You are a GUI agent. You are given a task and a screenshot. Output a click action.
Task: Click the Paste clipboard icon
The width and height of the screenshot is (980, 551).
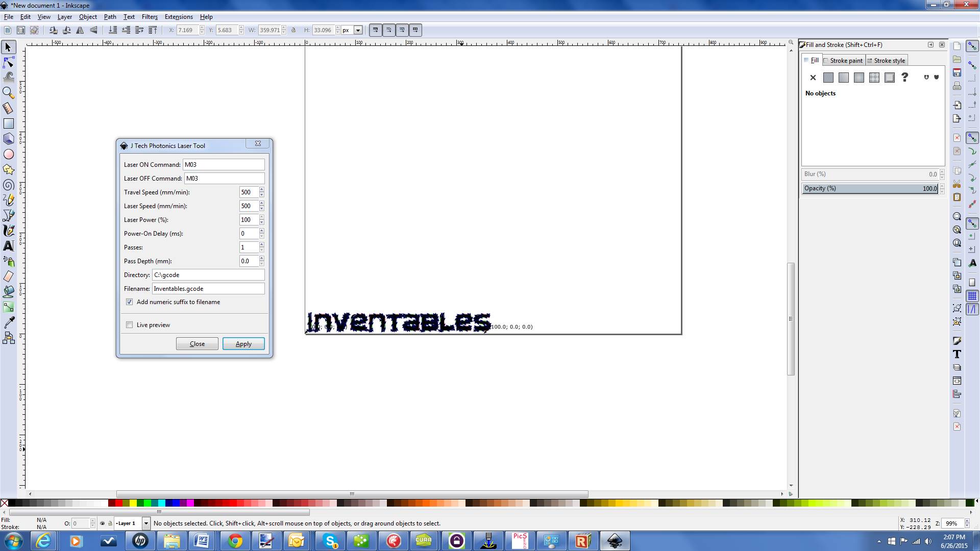[957, 197]
